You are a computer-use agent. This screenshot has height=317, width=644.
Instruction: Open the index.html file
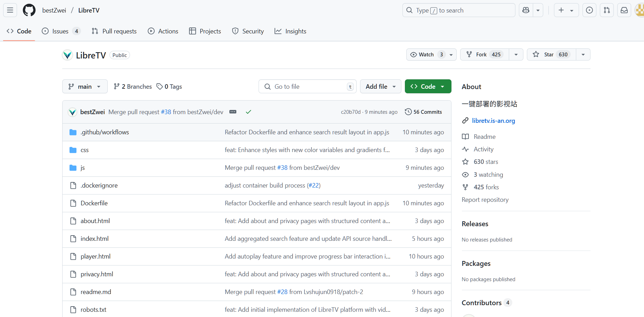point(95,239)
